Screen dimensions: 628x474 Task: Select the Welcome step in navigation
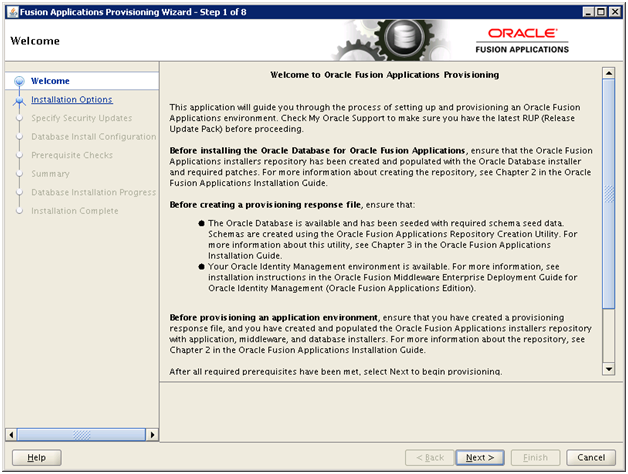[x=50, y=81]
